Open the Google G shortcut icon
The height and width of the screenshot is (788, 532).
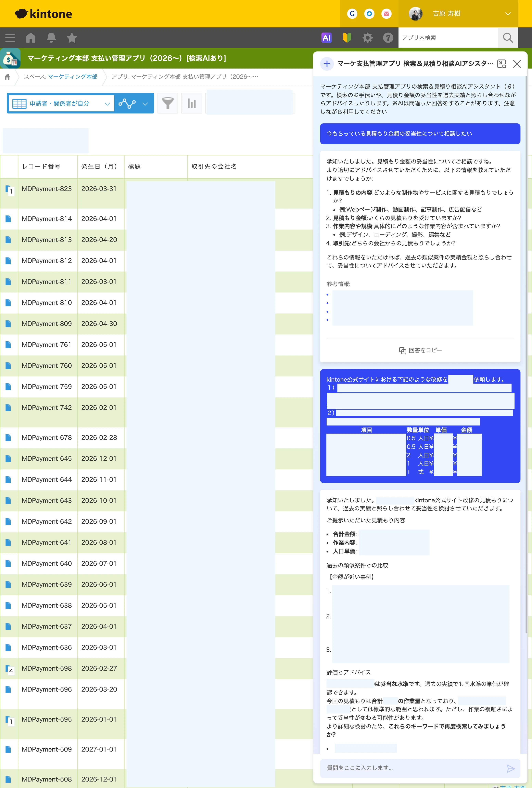pos(352,14)
